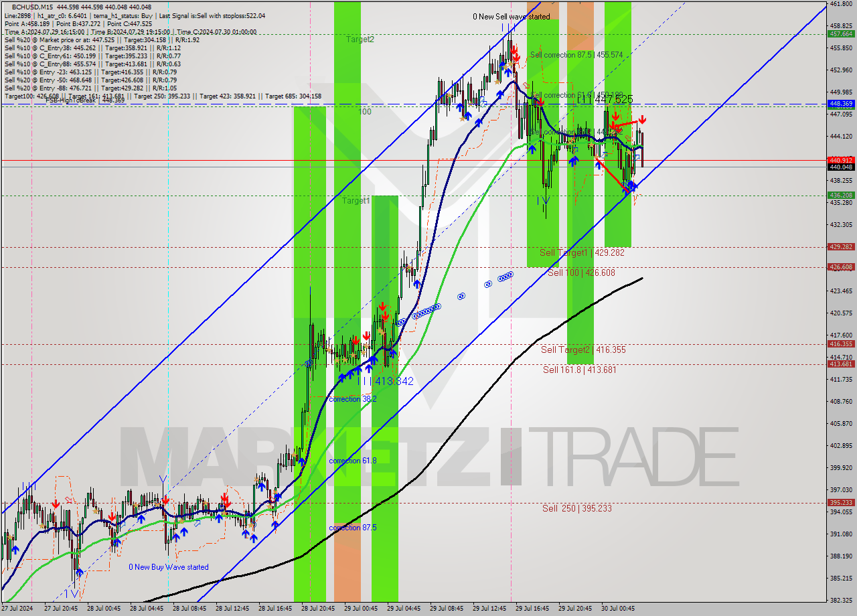Click the red 416.355 price tag
This screenshot has height=616, width=857.
[841, 344]
